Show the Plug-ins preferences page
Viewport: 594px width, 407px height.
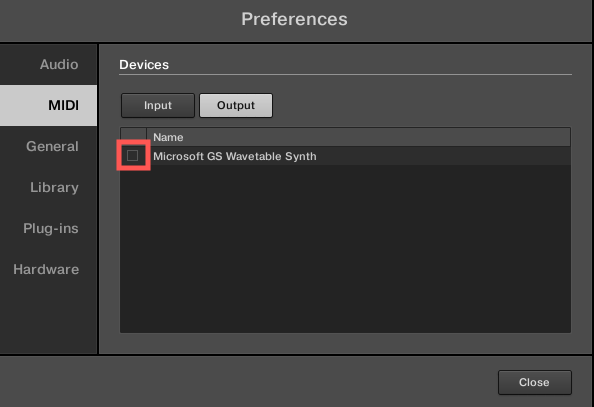(48, 228)
